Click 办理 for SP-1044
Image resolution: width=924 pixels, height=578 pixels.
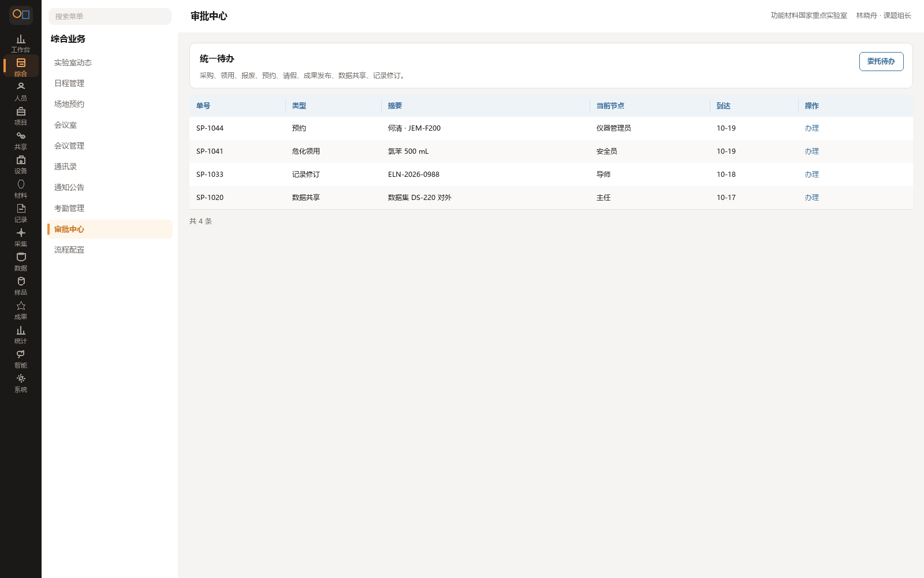(812, 128)
